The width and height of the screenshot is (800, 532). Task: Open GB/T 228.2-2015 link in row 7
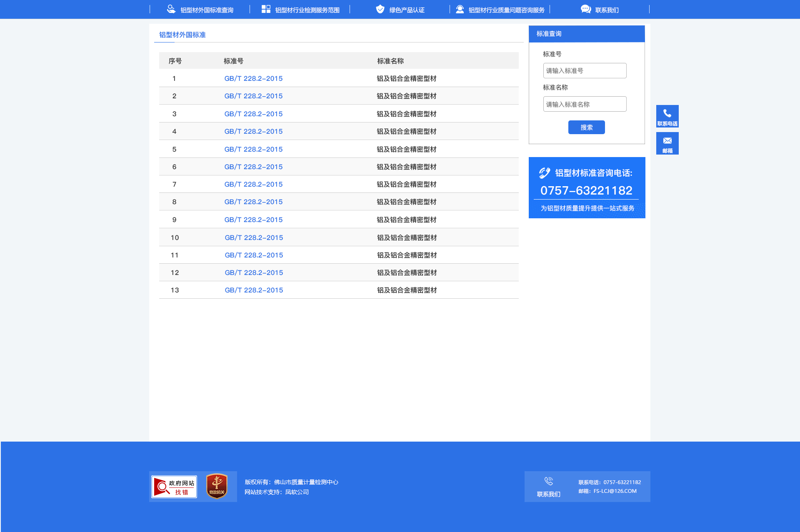(x=253, y=184)
